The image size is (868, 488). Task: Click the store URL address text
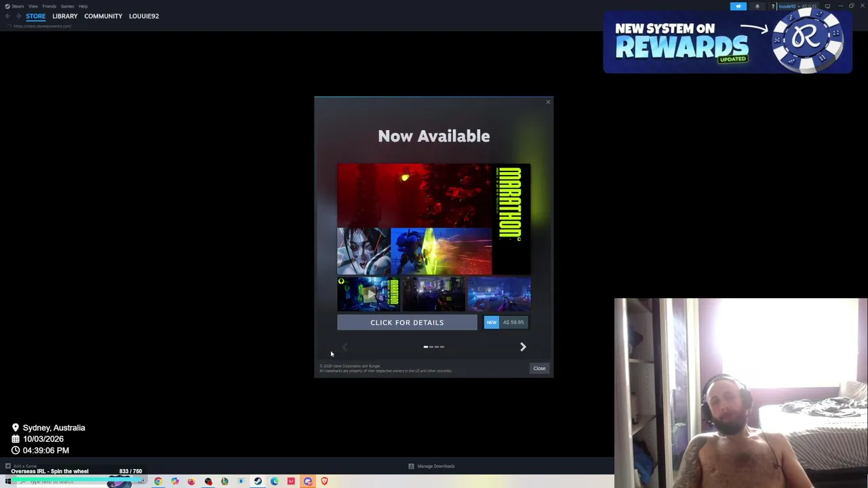[x=42, y=26]
